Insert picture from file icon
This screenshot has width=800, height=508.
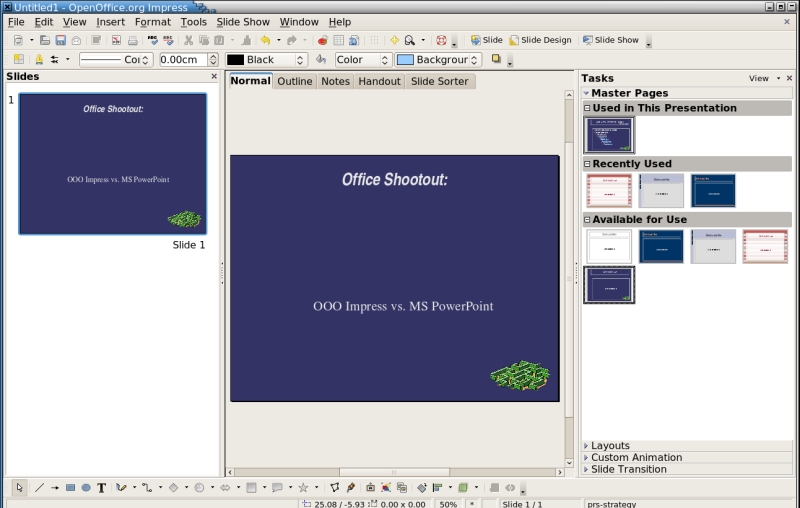click(x=386, y=488)
